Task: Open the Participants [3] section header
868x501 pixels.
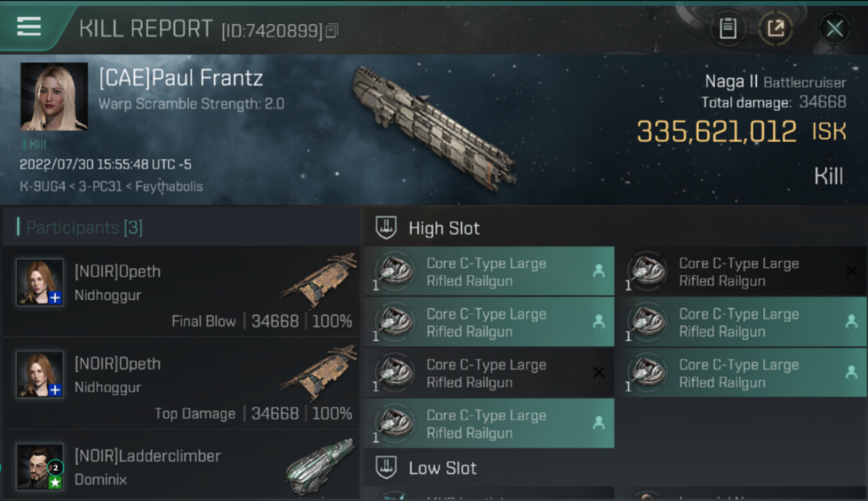Action: 85,228
